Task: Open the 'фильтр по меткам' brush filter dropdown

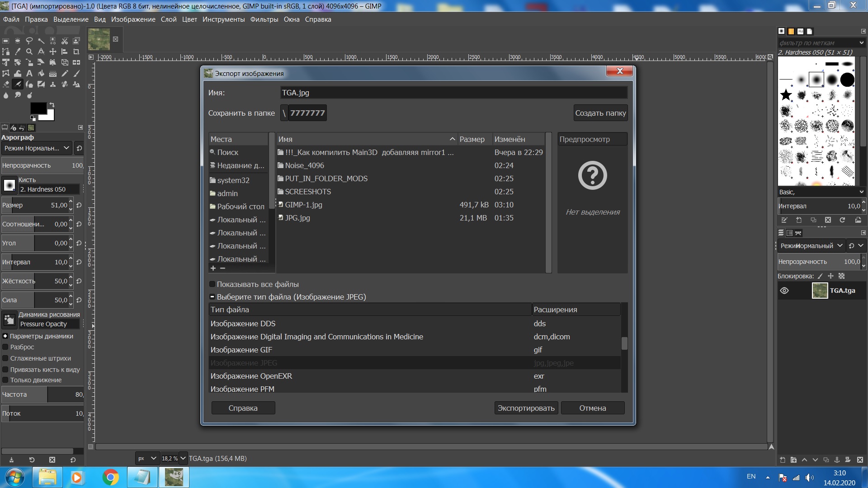Action: [x=862, y=43]
